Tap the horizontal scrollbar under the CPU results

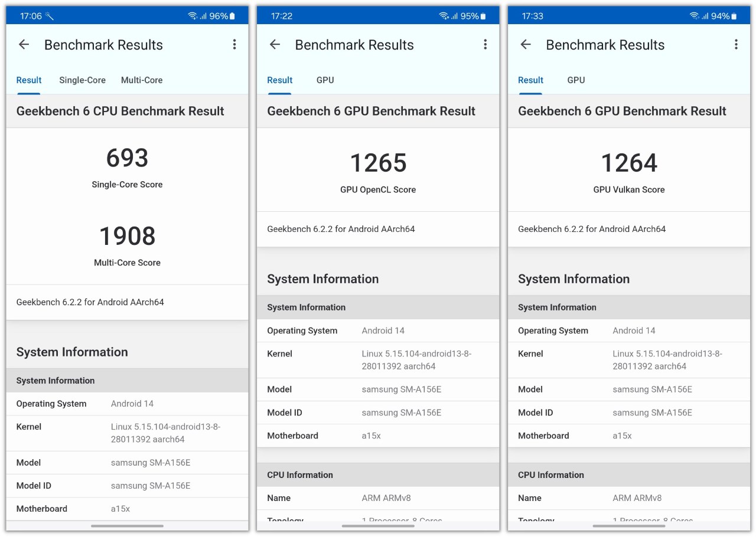(x=127, y=526)
